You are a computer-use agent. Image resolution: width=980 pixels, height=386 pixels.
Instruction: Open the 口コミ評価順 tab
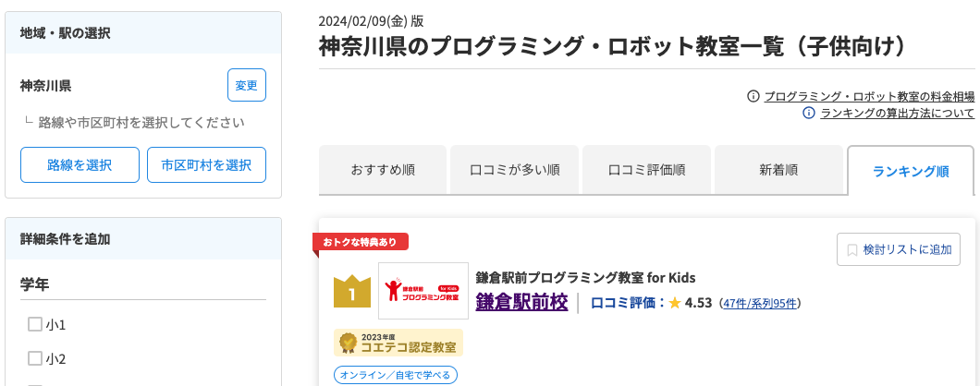[x=647, y=170]
